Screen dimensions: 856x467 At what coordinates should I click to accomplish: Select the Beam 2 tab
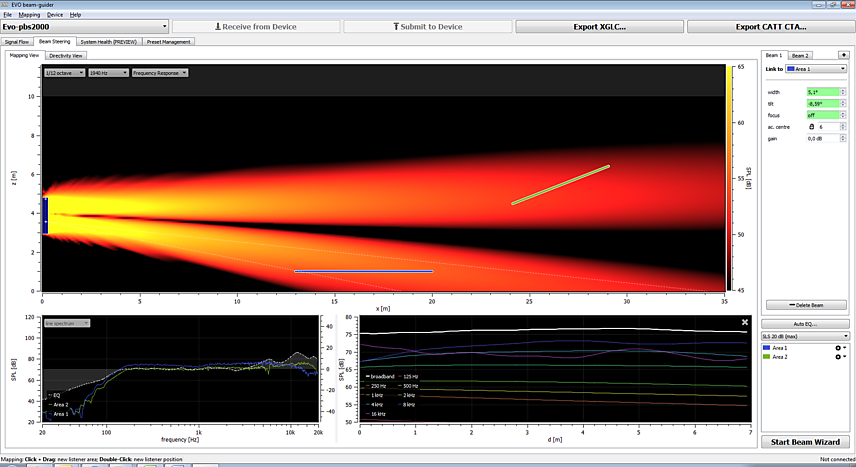point(800,56)
